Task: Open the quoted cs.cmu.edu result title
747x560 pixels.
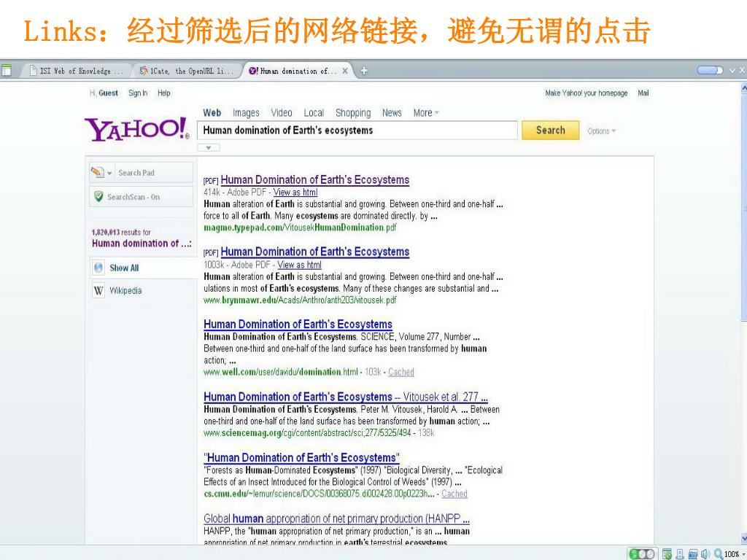Action: [301, 458]
